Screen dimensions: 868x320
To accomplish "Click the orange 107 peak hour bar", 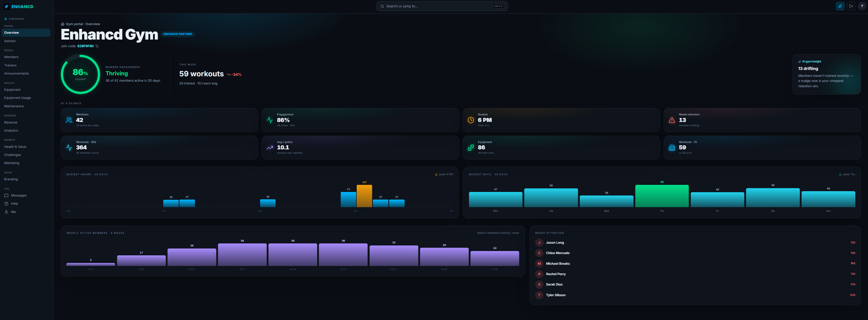I will 364,196.
